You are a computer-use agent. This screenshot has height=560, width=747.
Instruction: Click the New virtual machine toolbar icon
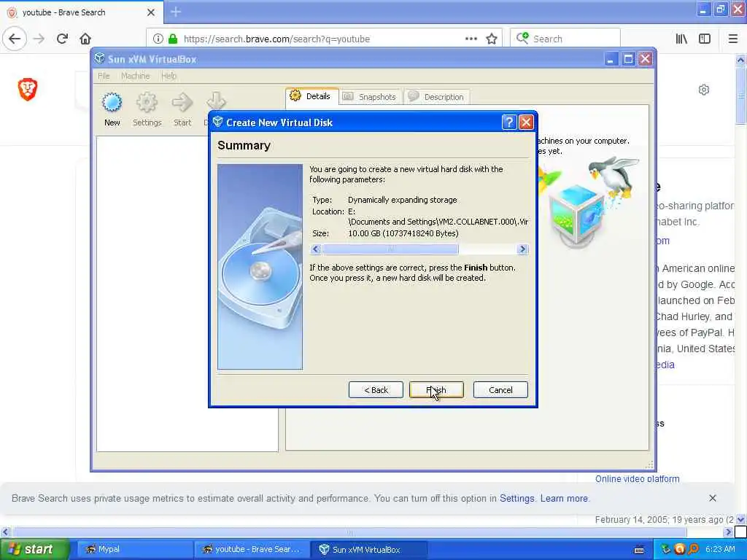pyautogui.click(x=112, y=110)
